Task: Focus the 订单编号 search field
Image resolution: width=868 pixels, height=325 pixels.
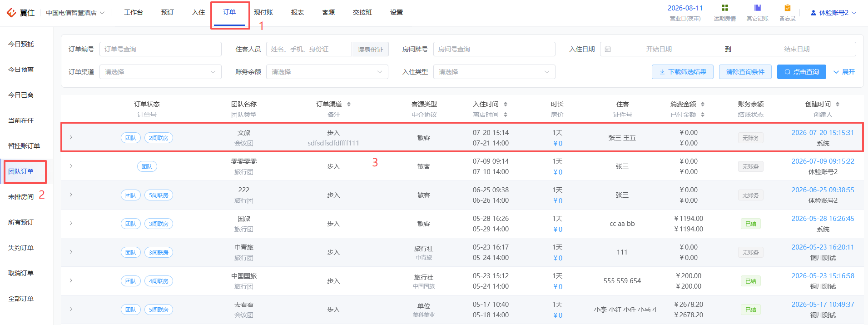Action: click(160, 49)
